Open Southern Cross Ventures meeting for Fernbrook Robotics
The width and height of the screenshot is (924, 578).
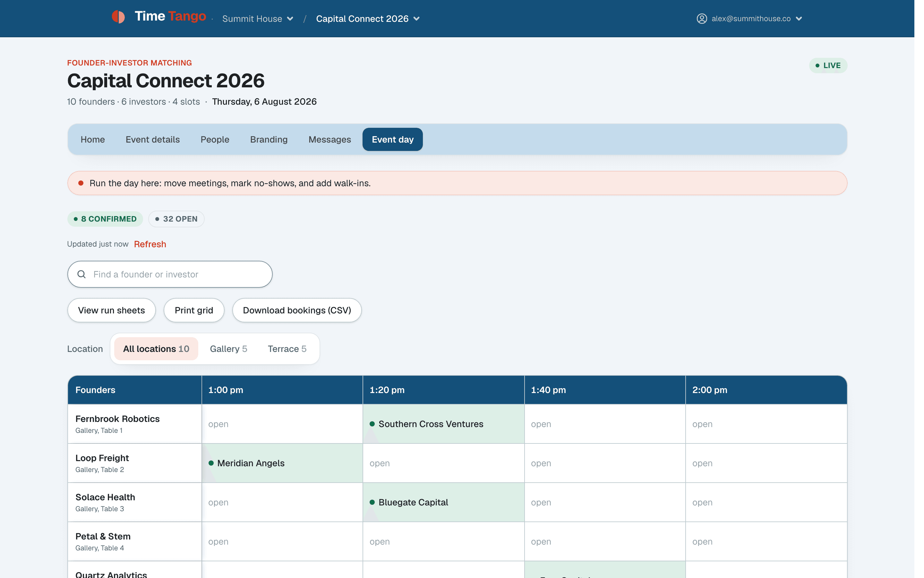point(444,424)
